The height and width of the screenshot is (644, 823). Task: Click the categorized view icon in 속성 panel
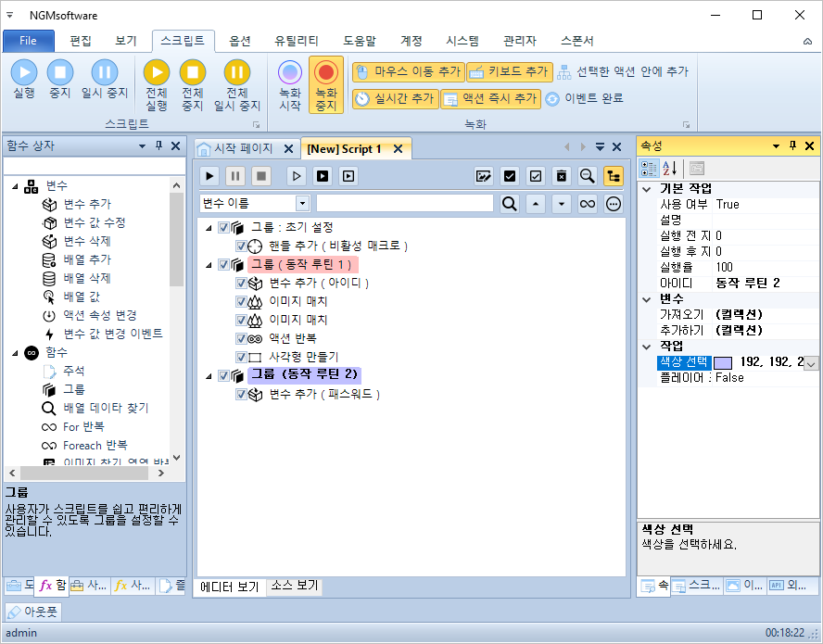649,169
